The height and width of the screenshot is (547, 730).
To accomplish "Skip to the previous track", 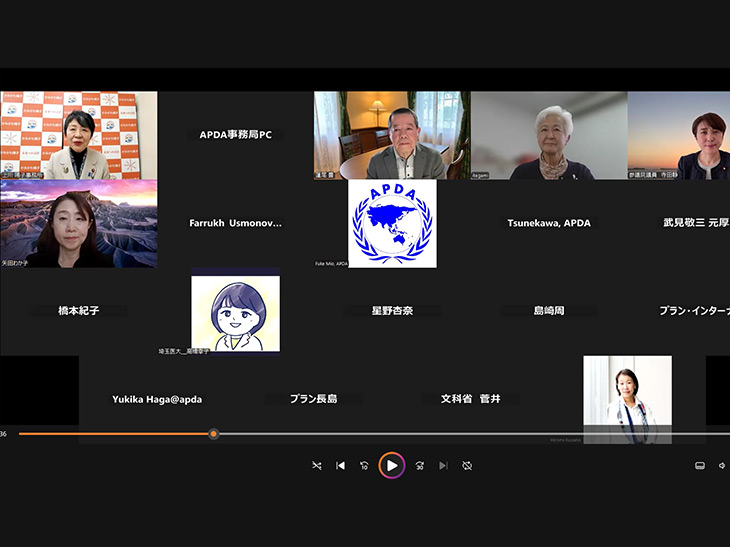I will (340, 466).
